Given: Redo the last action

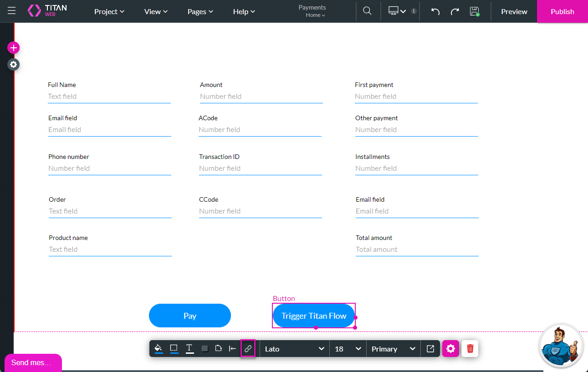Looking at the screenshot, I should 455,11.
